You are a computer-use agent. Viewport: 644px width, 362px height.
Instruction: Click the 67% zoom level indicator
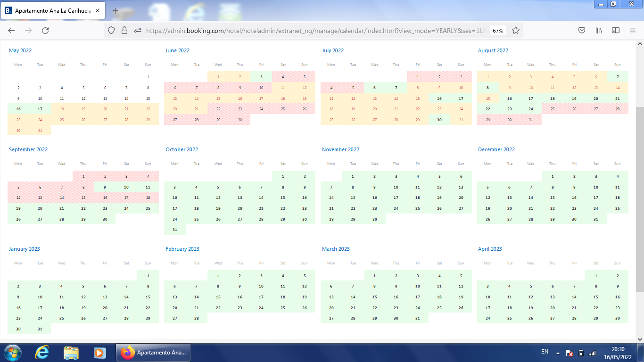coord(497,30)
